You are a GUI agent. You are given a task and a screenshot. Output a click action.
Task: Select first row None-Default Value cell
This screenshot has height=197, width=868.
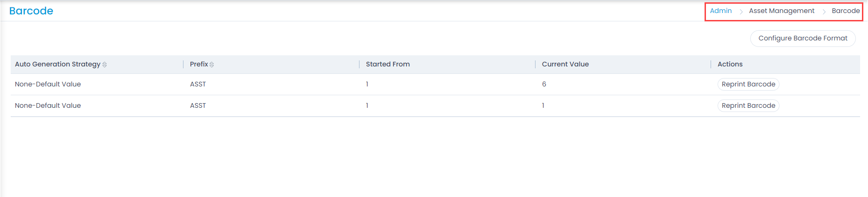pos(48,84)
